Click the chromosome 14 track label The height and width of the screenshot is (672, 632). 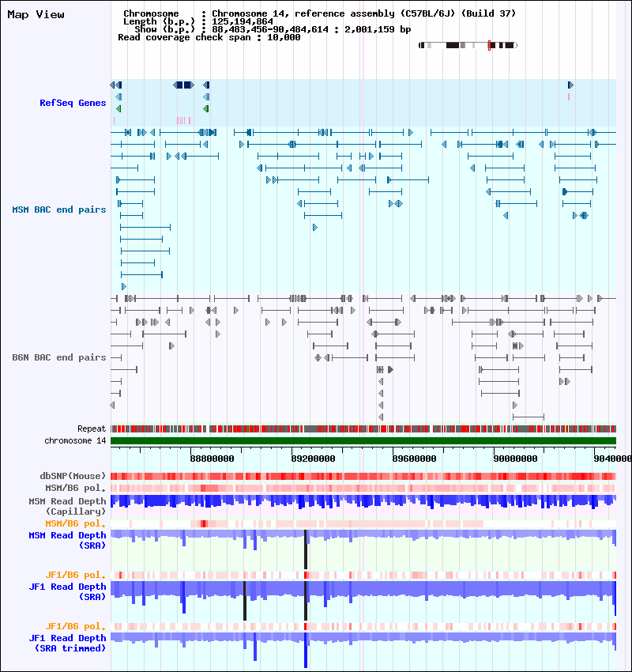coord(75,440)
